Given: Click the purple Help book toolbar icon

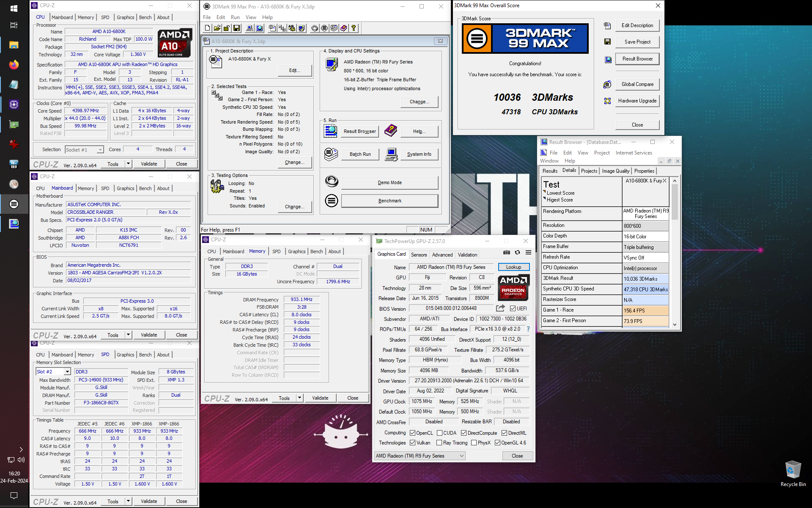Looking at the screenshot, I should [x=344, y=28].
